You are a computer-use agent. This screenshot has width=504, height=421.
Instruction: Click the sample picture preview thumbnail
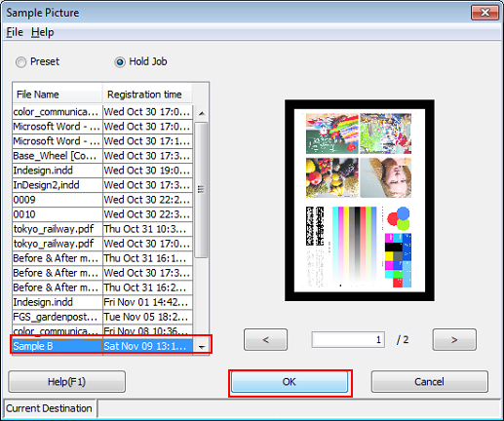pyautogui.click(x=360, y=201)
